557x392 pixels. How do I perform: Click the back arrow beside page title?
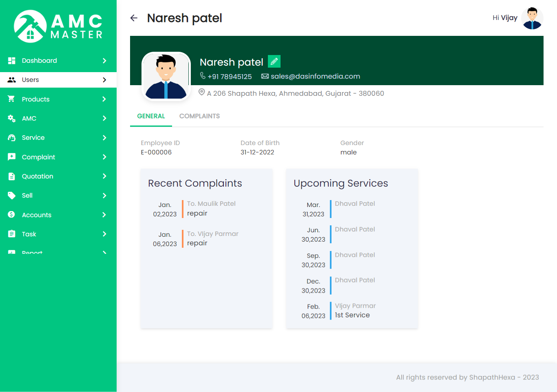coord(134,18)
